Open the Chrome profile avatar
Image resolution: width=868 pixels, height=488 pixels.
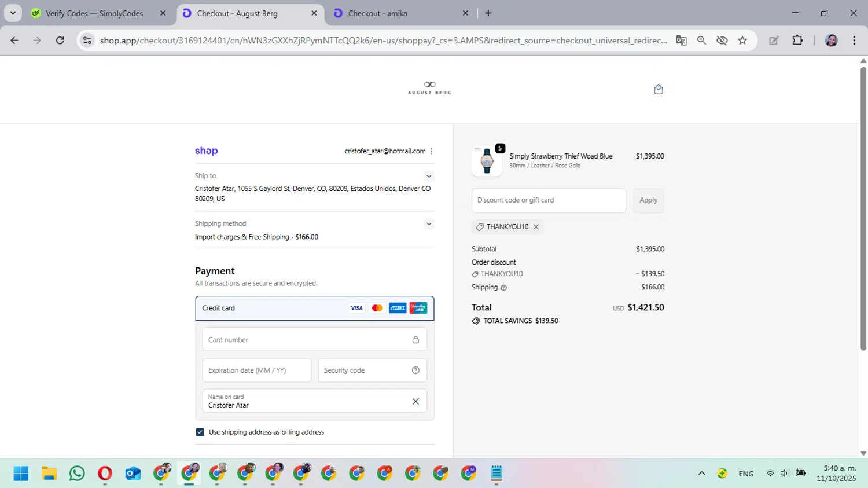coord(832,41)
